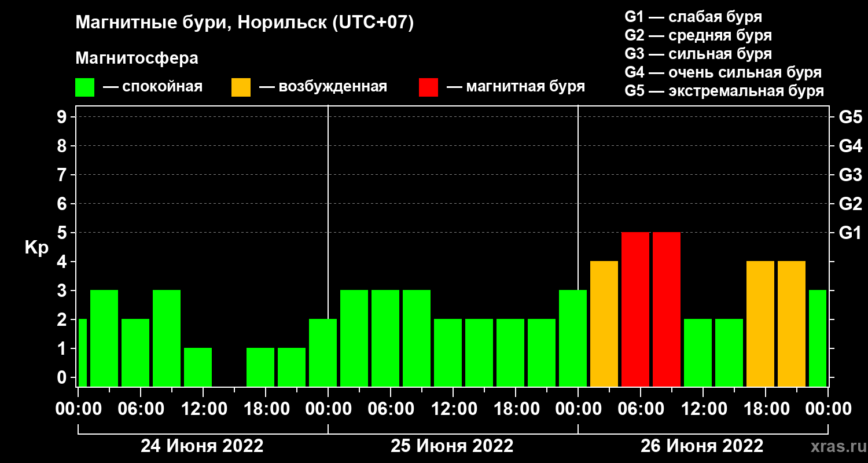Click the orange bar above 18:00 on 26 June
Image resolution: width=868 pixels, height=463 pixels.
[760, 324]
